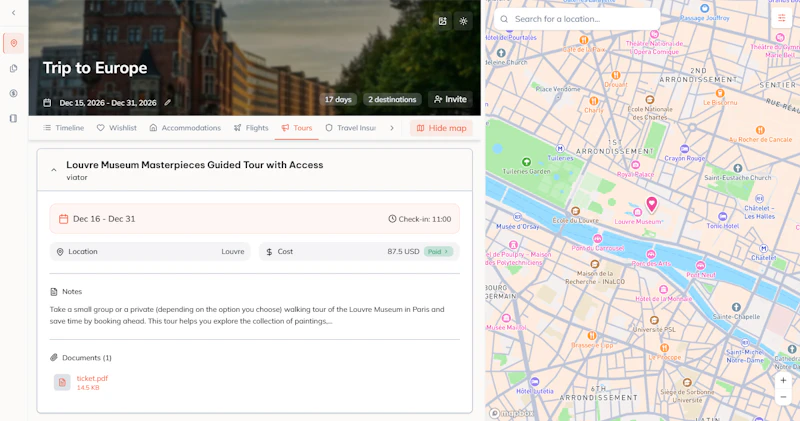800x421 pixels.
Task: Click the Royal Palace map marker
Action: tap(635, 165)
